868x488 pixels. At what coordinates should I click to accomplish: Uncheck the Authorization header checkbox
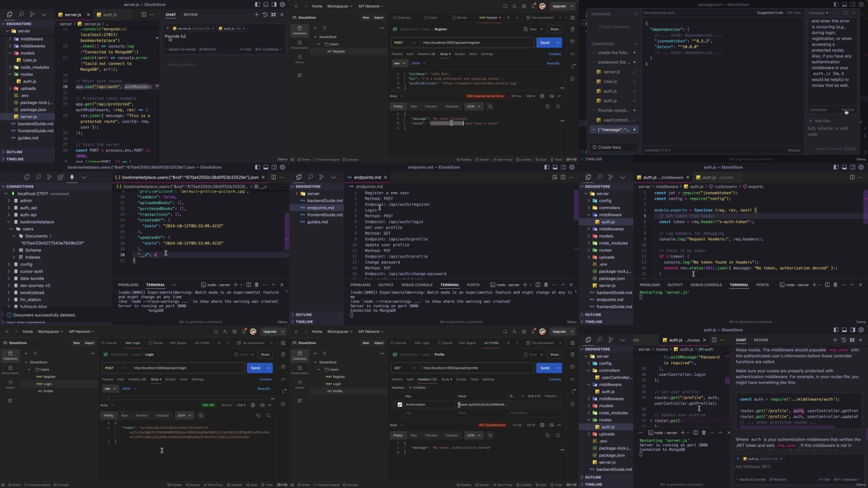[x=400, y=404]
